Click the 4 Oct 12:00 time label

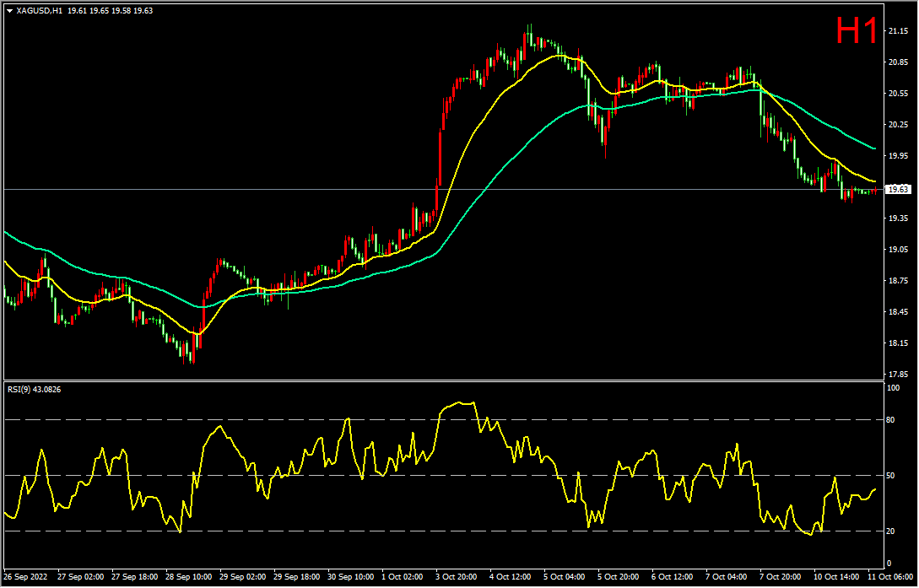[510, 577]
